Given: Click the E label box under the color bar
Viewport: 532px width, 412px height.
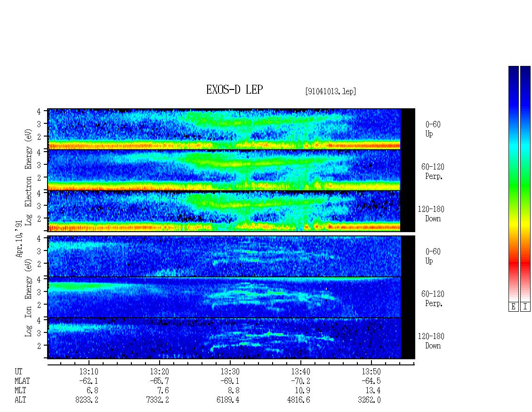Looking at the screenshot, I should [513, 307].
